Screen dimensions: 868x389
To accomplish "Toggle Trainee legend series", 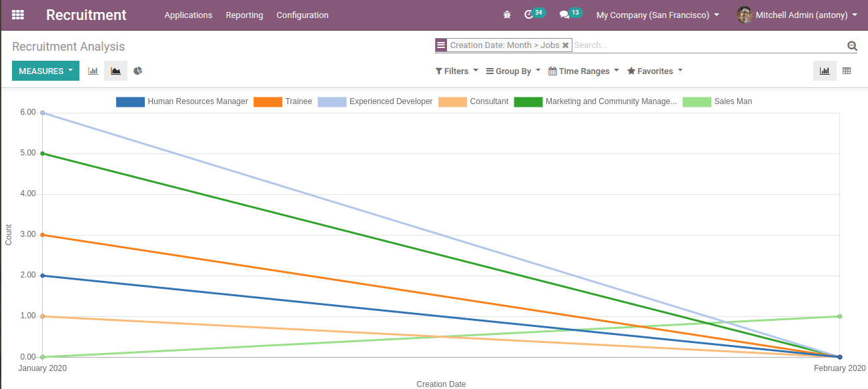I will pyautogui.click(x=283, y=101).
